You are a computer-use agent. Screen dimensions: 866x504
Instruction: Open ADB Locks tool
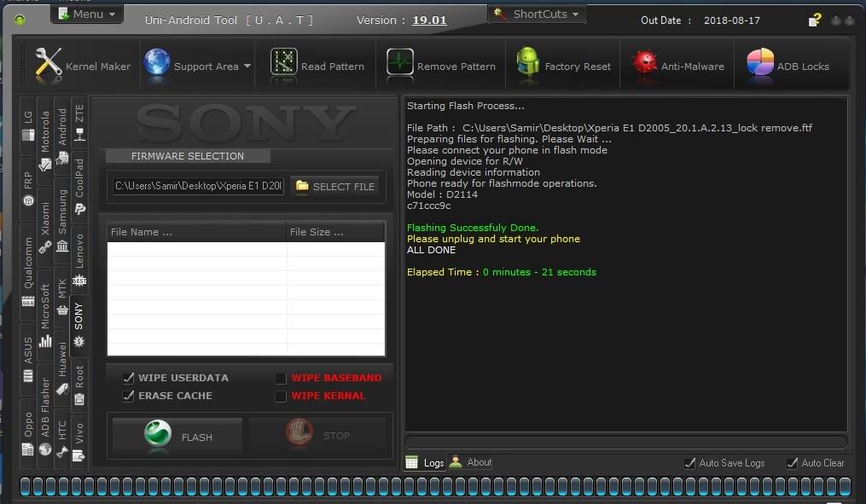pos(788,66)
